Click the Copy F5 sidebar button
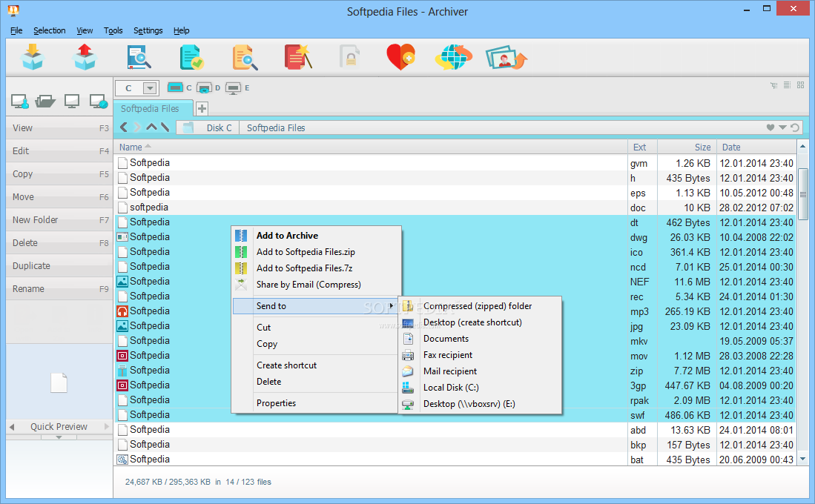 click(59, 173)
